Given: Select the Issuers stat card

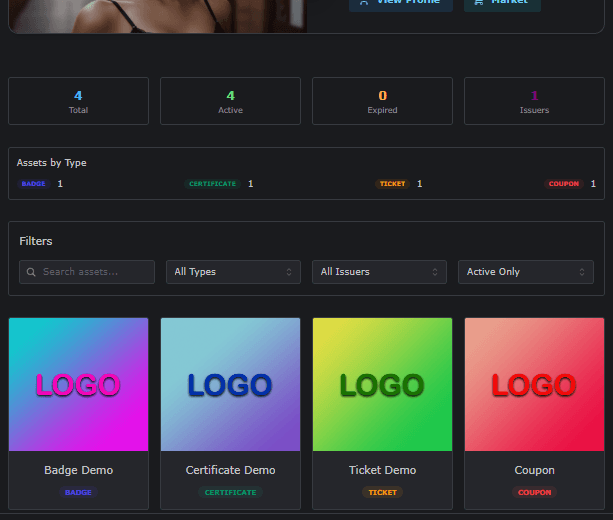Looking at the screenshot, I should click(534, 101).
